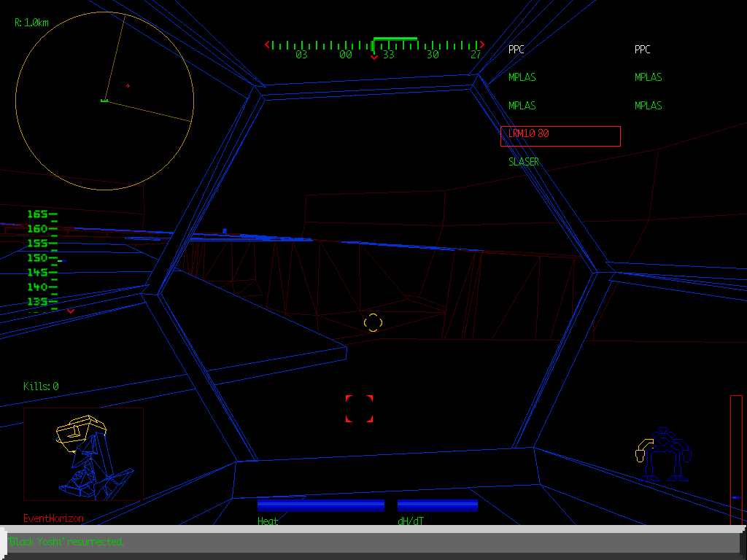The width and height of the screenshot is (747, 560).
Task: Click the Heat level bar
Action: [321, 505]
